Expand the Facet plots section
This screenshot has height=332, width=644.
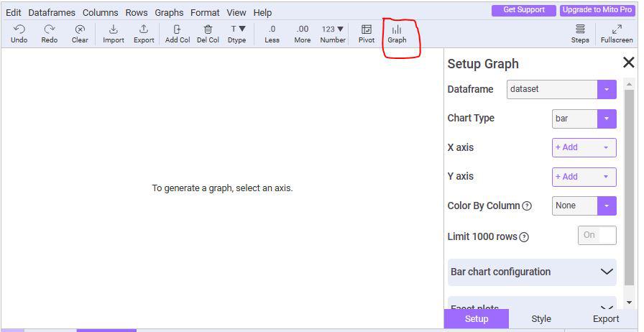532,303
